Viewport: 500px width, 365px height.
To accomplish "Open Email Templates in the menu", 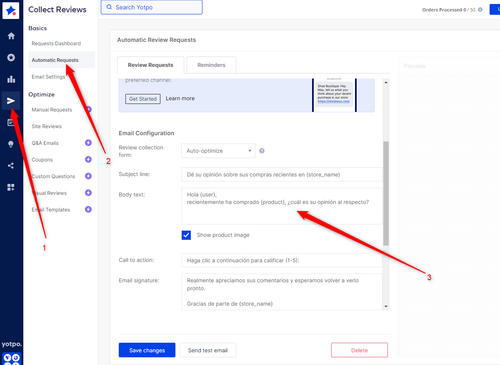I will point(51,210).
